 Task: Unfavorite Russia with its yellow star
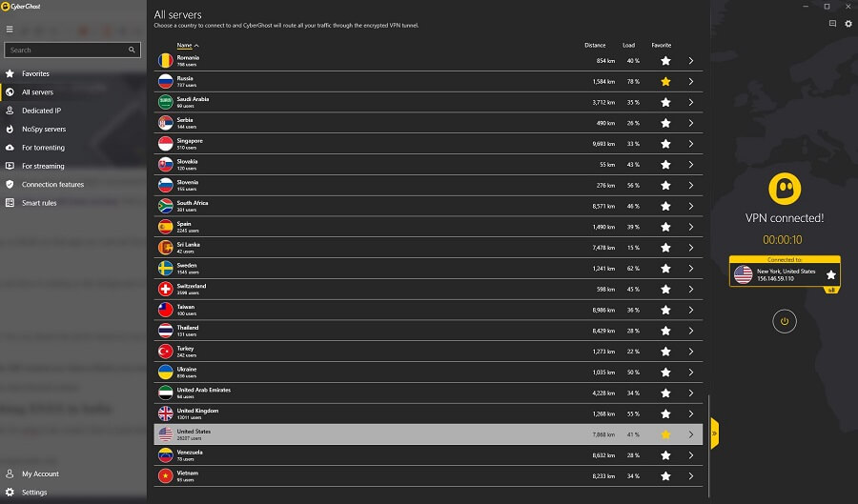coord(665,81)
